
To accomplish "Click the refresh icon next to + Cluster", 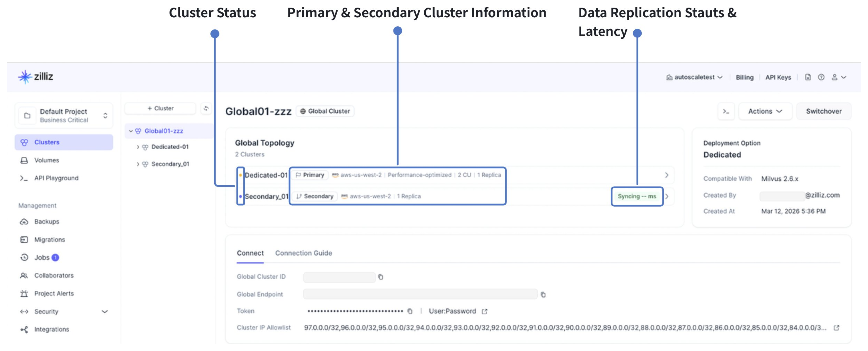I will coord(206,108).
